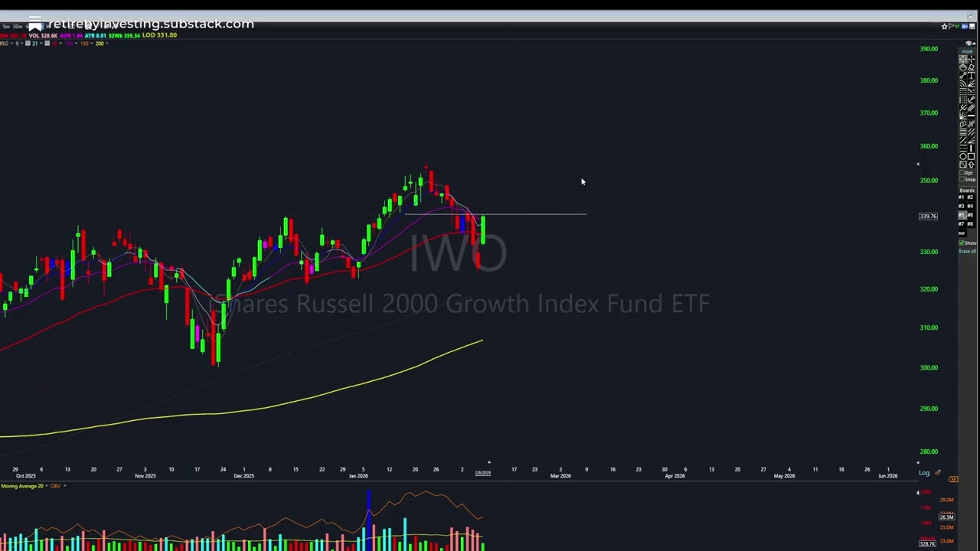Select the Text drawing tool (T icon)
The height and width of the screenshot is (551, 980).
[971, 75]
